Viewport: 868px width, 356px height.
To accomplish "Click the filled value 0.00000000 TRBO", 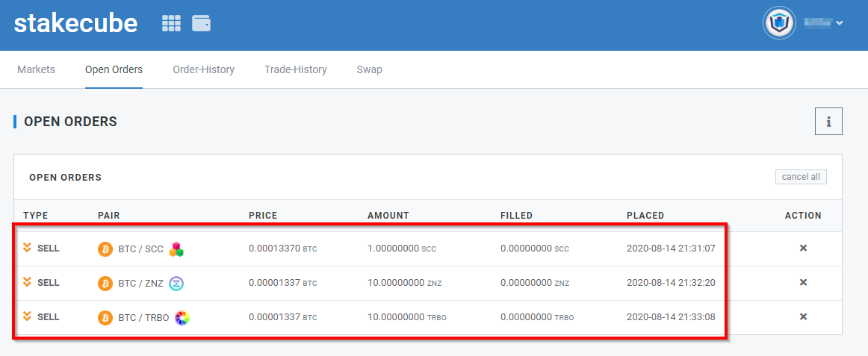I will (x=537, y=317).
